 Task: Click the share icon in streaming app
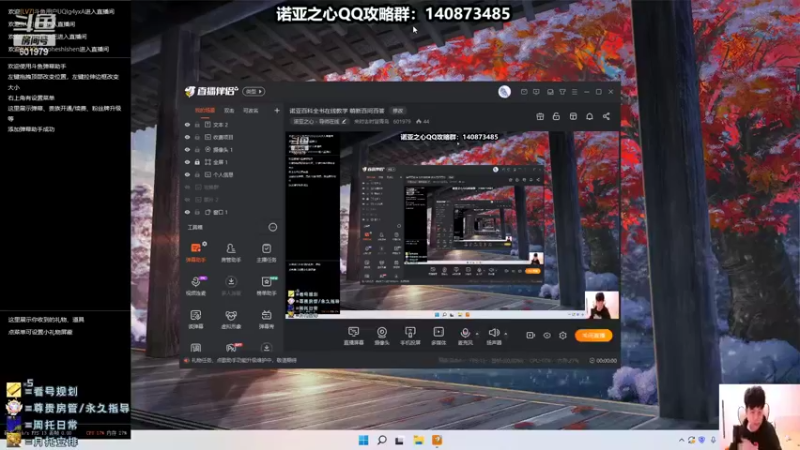[x=606, y=116]
